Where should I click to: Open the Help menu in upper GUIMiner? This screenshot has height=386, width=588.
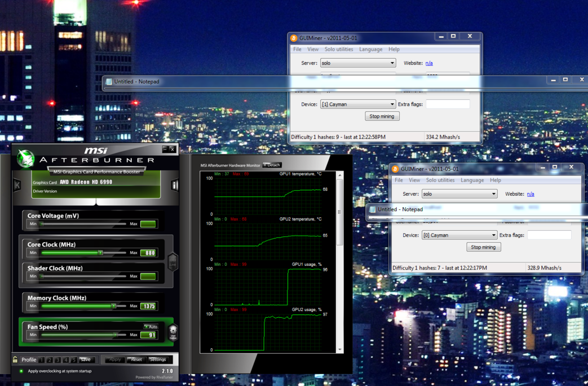point(394,49)
